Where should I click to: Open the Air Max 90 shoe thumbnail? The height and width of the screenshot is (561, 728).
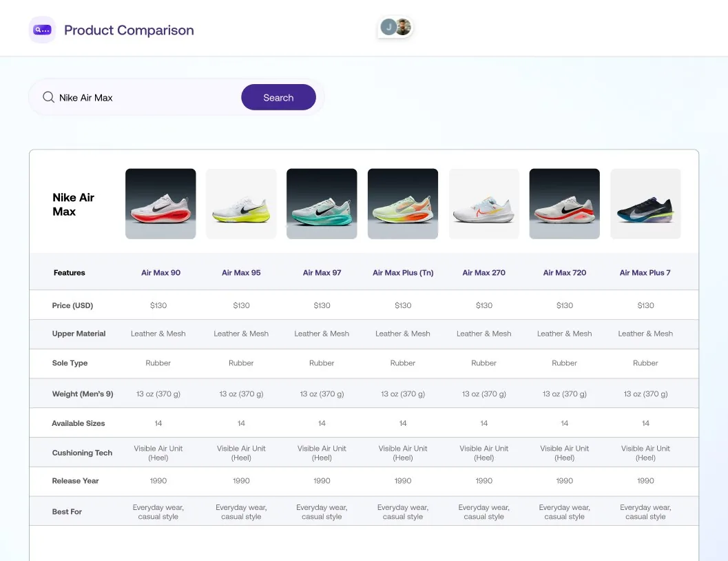tap(160, 204)
